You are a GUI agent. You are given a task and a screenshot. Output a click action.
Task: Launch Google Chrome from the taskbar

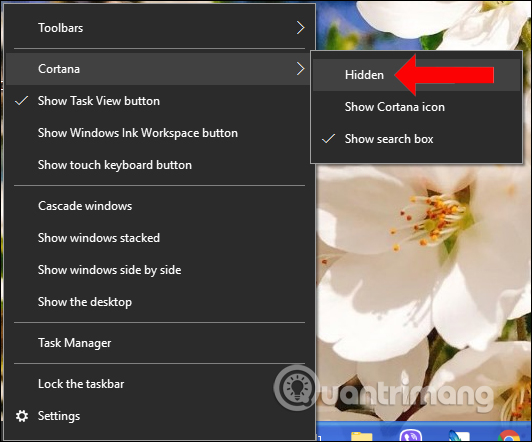pos(509,436)
